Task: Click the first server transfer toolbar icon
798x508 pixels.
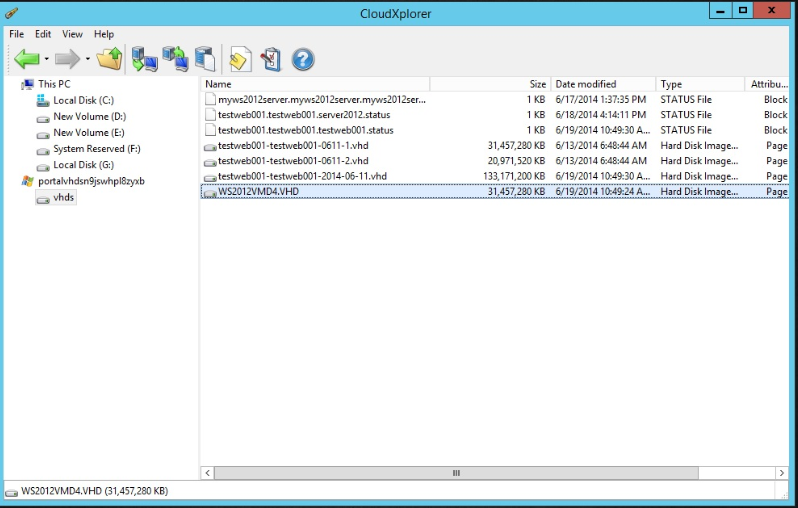Action: click(145, 59)
